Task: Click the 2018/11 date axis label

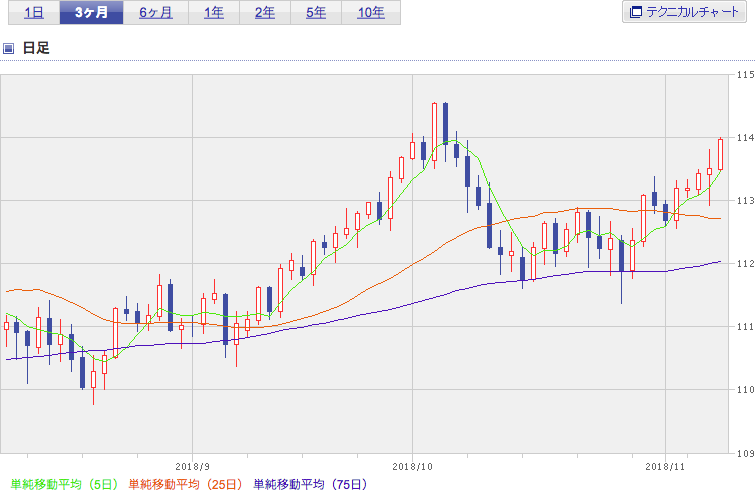Action: [665, 467]
